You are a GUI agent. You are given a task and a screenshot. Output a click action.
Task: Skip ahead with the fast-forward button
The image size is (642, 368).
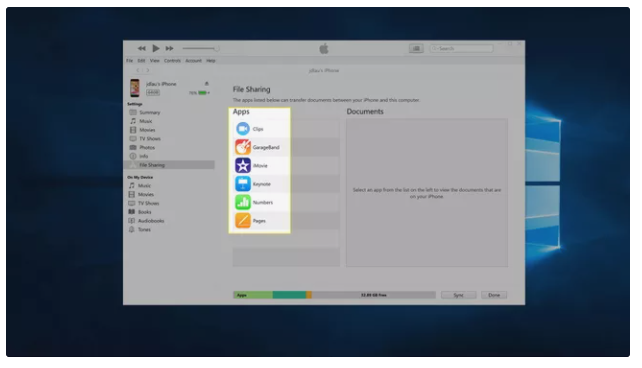[x=170, y=48]
